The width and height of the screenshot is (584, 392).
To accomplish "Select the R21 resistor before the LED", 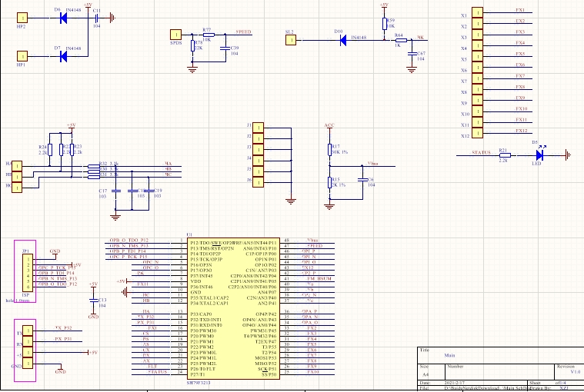I will (x=505, y=155).
